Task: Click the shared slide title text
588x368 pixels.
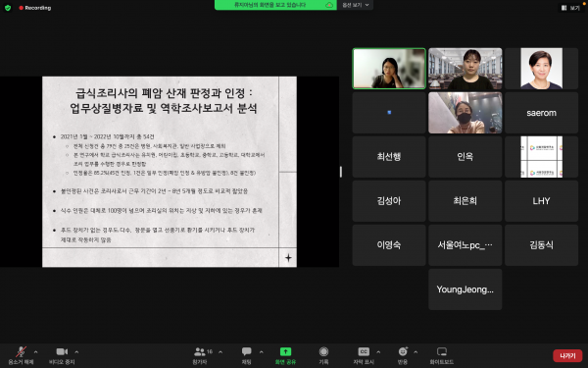Action: pos(164,100)
